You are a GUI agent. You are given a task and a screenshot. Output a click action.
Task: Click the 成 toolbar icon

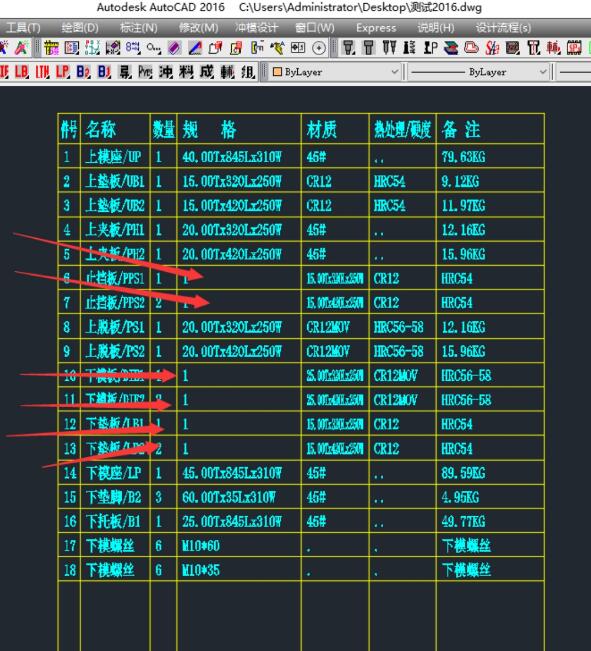point(206,72)
